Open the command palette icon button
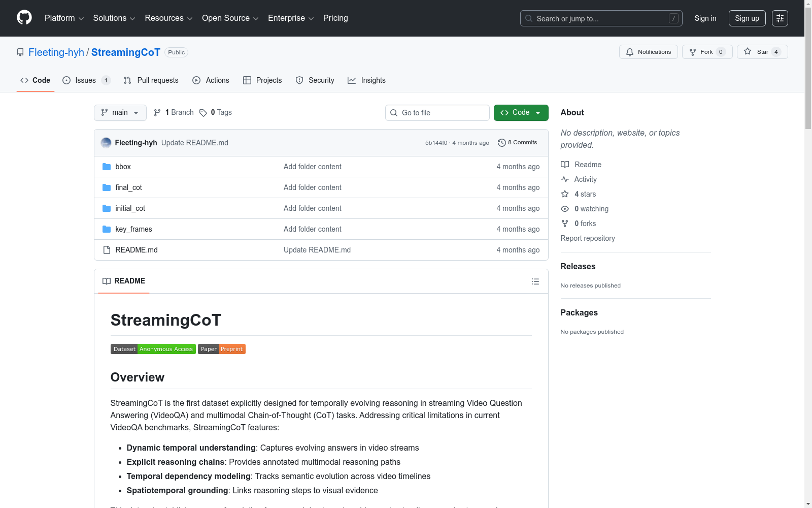The height and width of the screenshot is (508, 812). coord(780,18)
